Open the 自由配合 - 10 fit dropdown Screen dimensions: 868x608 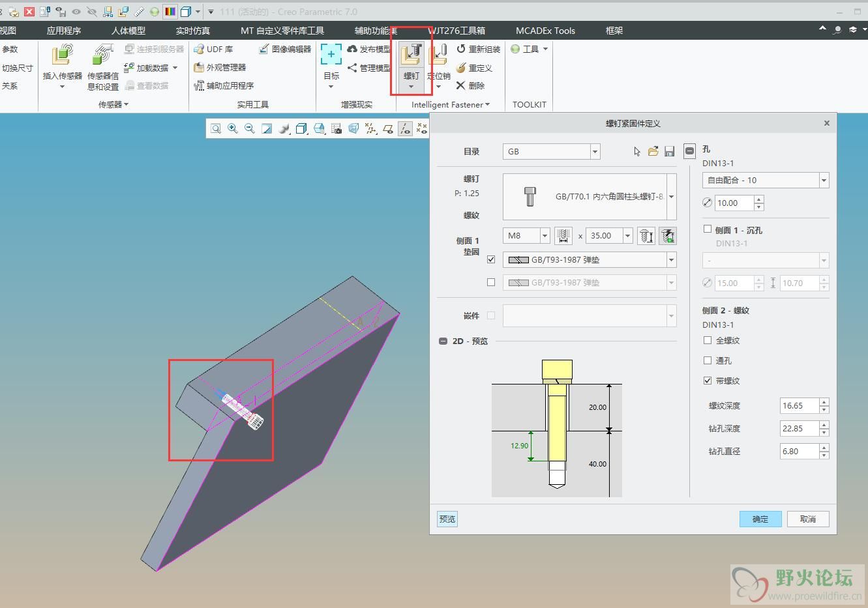pyautogui.click(x=824, y=180)
